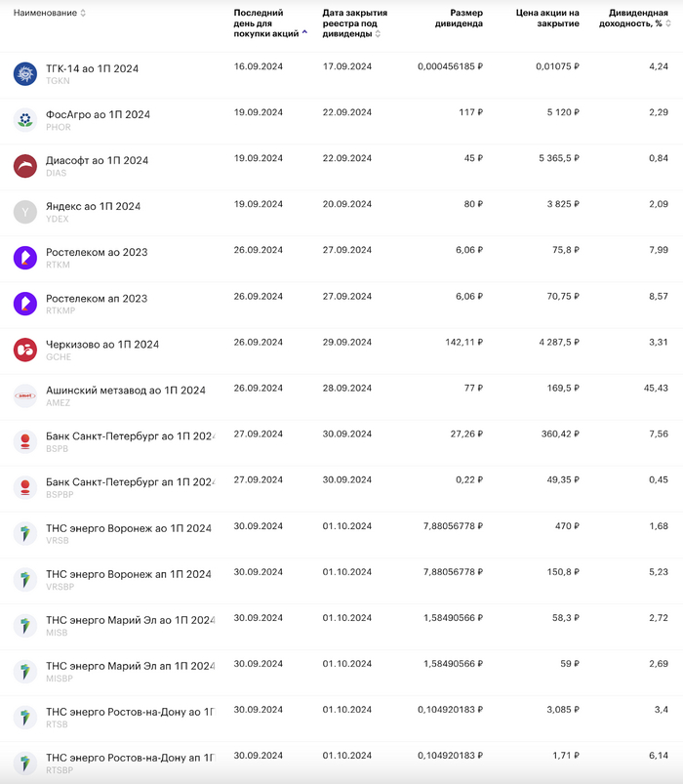This screenshot has height=784, width=683.
Task: Open the Черкизово ао 1П 2024 link
Action: point(102,344)
